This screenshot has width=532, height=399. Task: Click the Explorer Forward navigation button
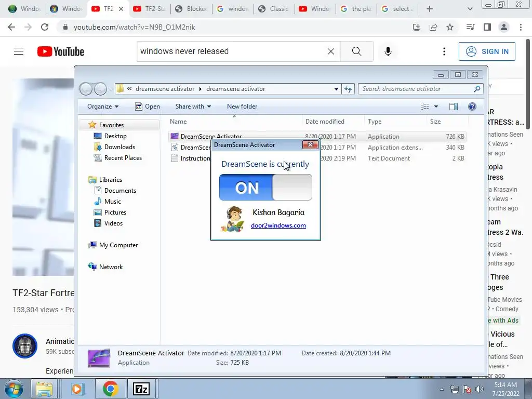pyautogui.click(x=100, y=89)
